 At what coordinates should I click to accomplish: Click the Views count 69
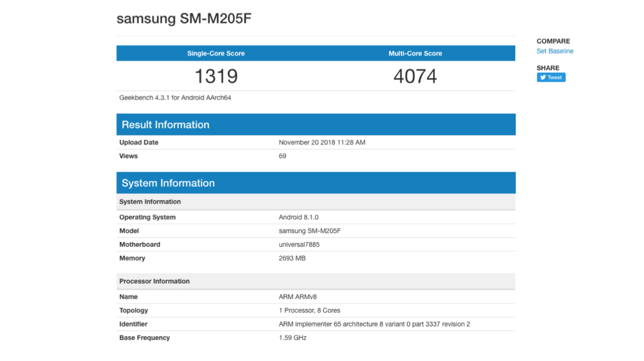(x=282, y=156)
